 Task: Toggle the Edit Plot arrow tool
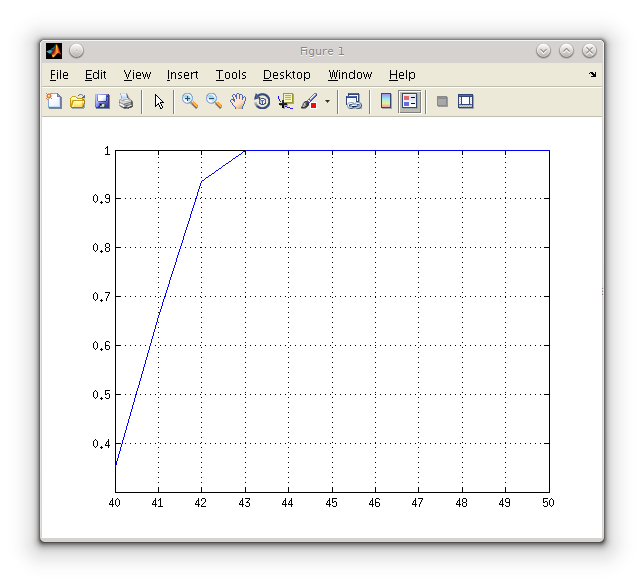pos(159,101)
